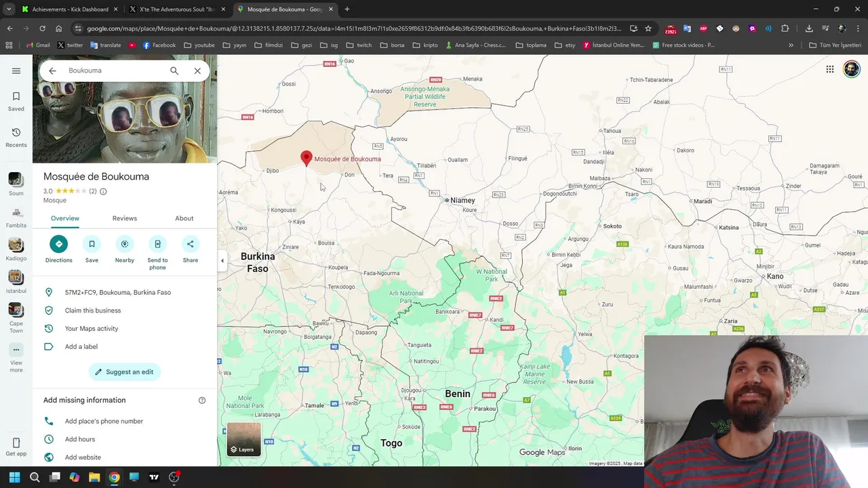Open the gezi bookmark folder
The width and height of the screenshot is (868, 488).
pos(301,45)
